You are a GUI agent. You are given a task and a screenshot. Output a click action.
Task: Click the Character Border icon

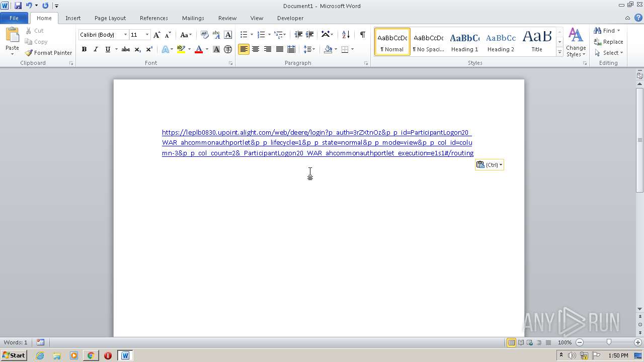point(228,35)
